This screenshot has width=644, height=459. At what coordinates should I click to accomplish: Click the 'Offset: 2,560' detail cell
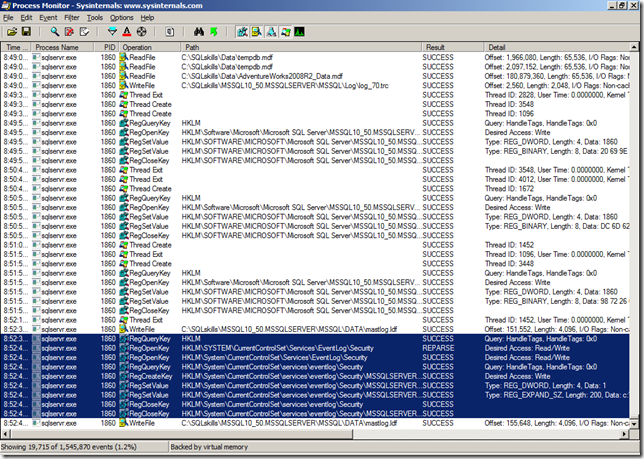tap(557, 86)
